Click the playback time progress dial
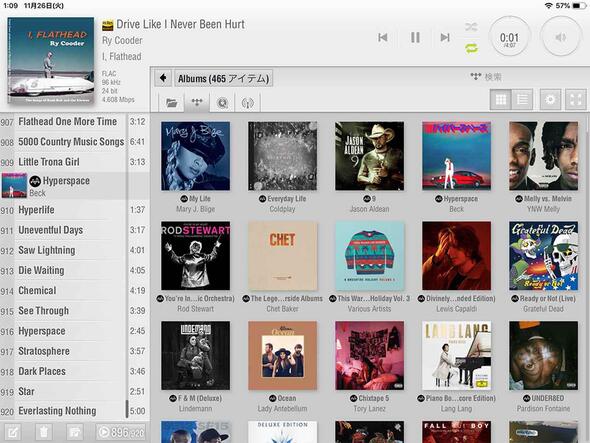This screenshot has width=590, height=443. click(509, 37)
